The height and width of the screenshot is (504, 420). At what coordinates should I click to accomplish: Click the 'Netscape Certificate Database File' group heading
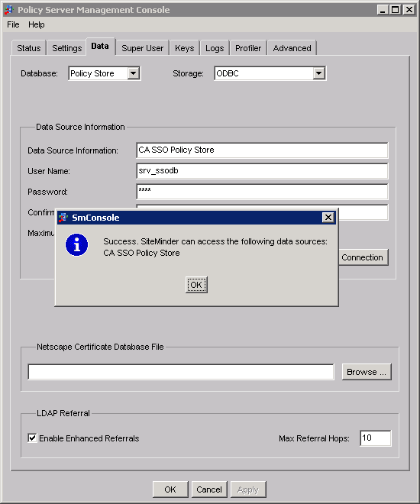[x=100, y=347]
